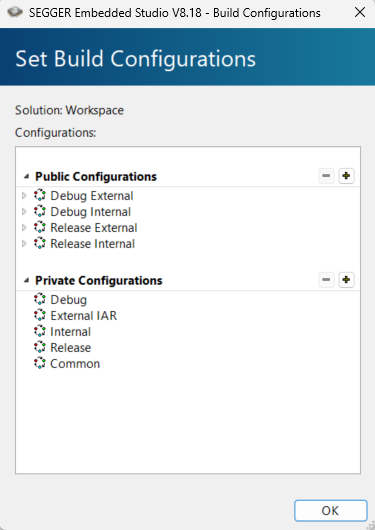Click the Release External configuration icon
375x530 pixels.
coord(40,227)
